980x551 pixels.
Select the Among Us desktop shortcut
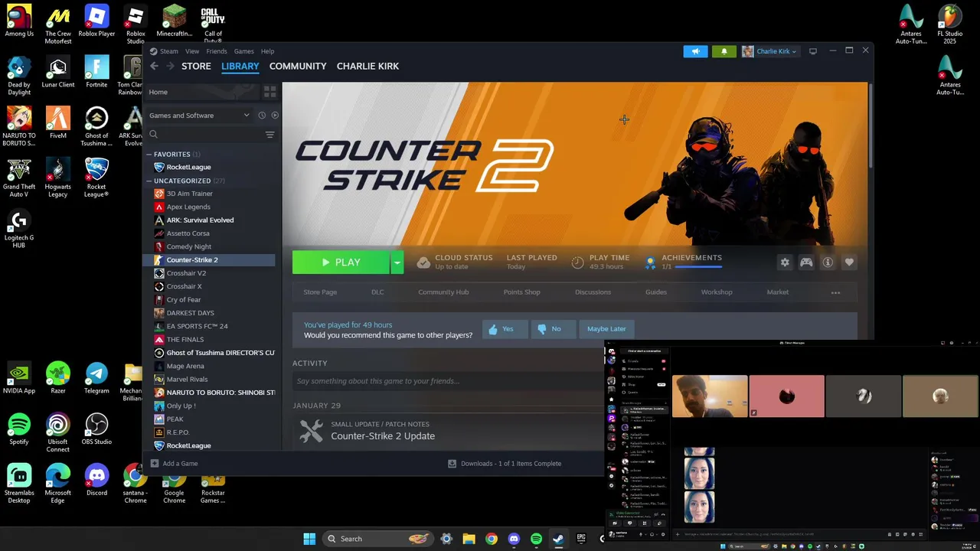19,21
